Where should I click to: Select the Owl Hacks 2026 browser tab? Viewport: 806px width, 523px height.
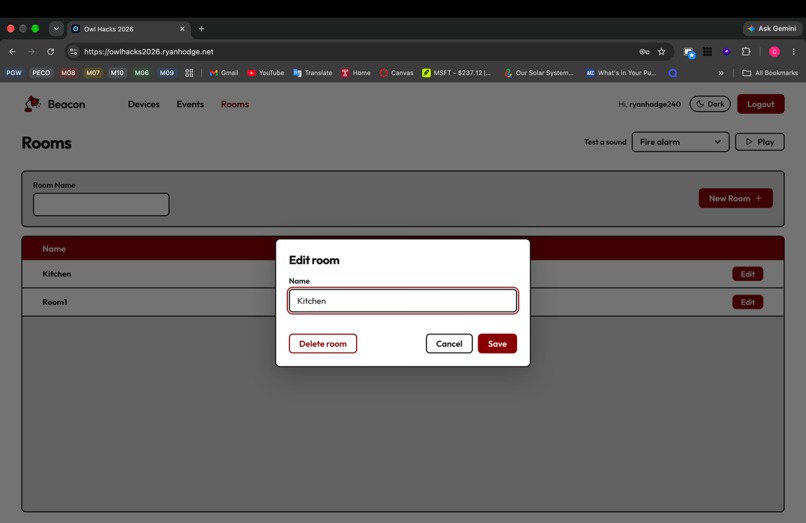tap(127, 29)
